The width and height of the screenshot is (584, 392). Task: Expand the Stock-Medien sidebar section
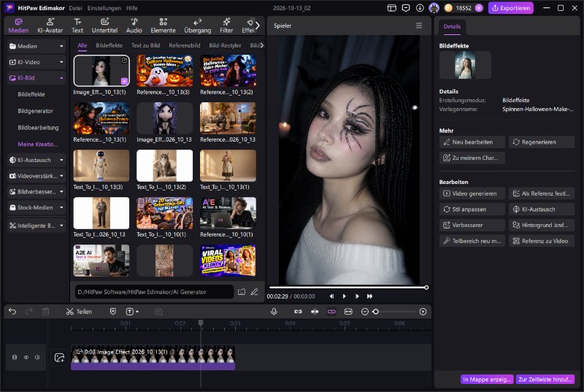36,207
